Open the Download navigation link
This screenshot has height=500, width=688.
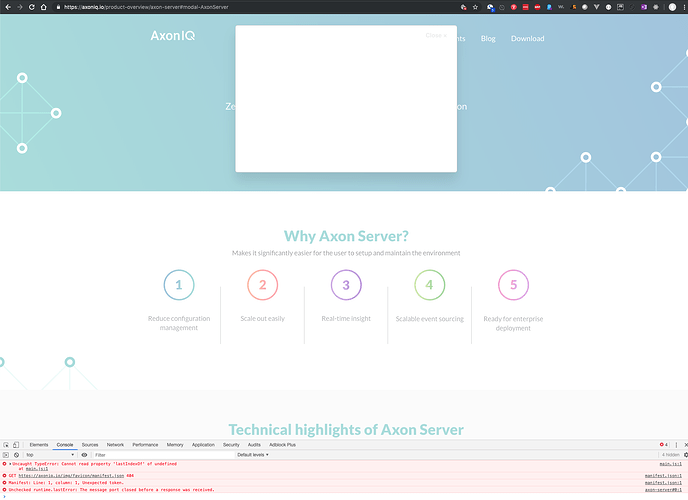527,39
